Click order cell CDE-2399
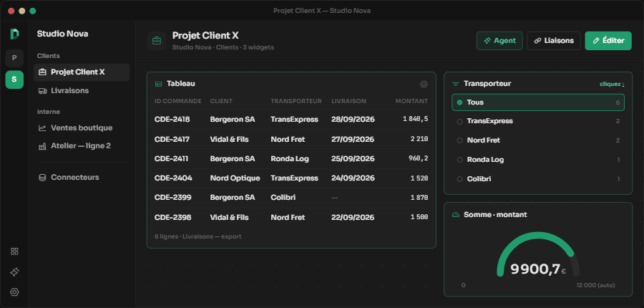 pyautogui.click(x=173, y=198)
